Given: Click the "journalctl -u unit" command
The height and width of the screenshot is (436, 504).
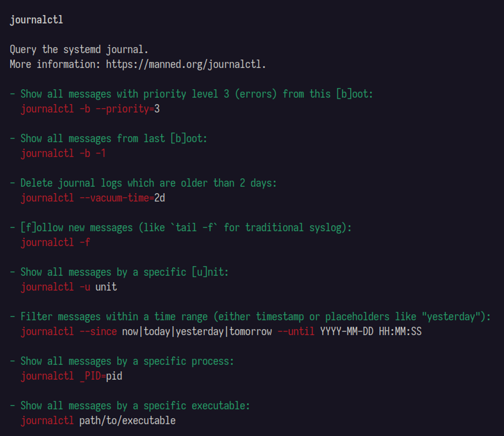Looking at the screenshot, I should [x=69, y=287].
